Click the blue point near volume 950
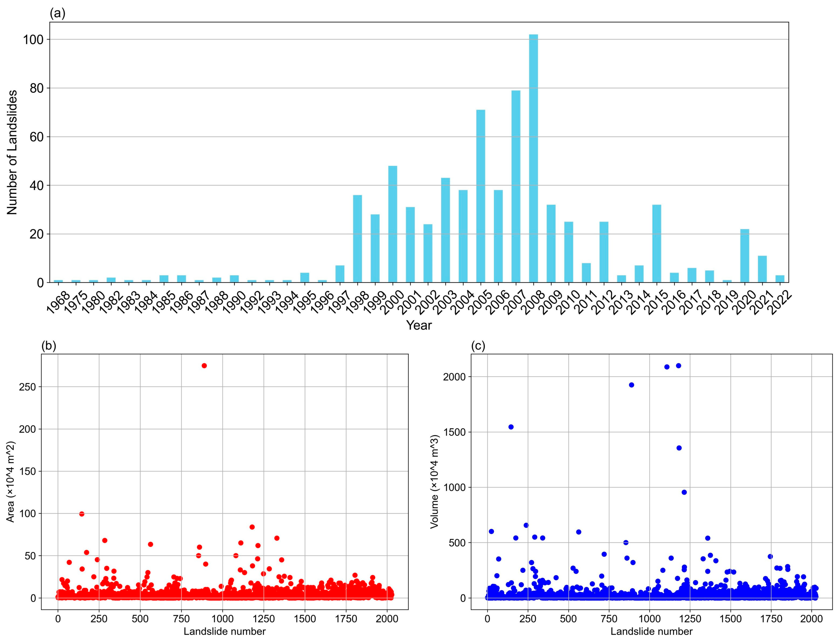The image size is (840, 640). pyautogui.click(x=684, y=492)
